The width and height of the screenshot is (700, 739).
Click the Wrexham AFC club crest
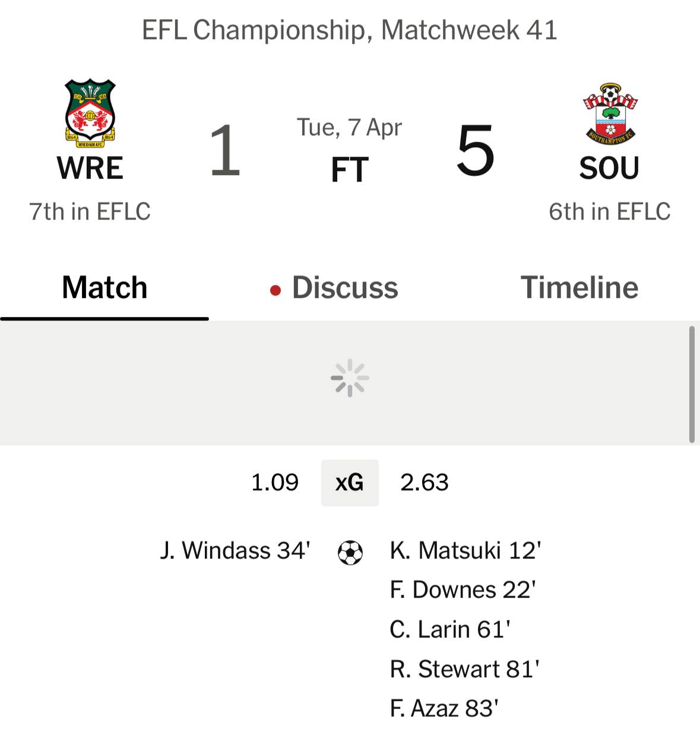point(90,112)
